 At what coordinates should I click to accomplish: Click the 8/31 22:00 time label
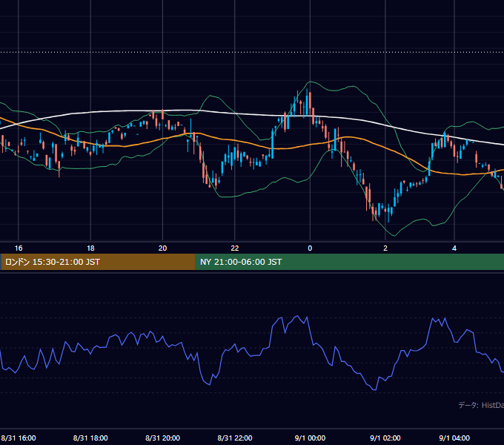[x=235, y=438]
